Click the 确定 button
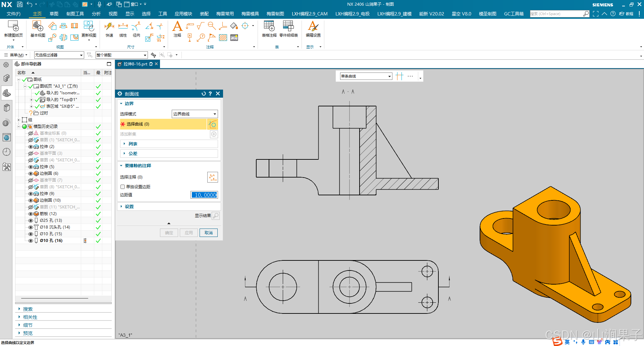The width and height of the screenshot is (644, 346). (x=169, y=233)
